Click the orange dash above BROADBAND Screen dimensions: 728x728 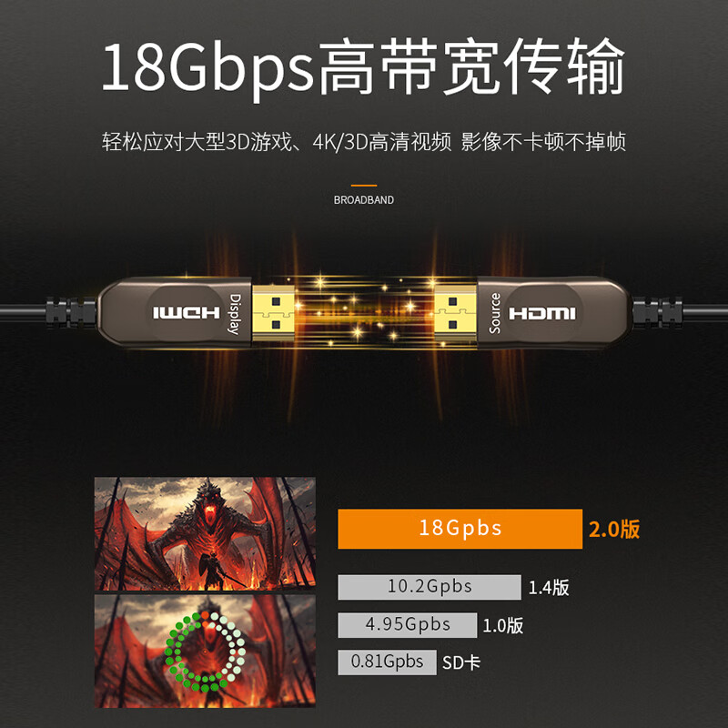[364, 186]
